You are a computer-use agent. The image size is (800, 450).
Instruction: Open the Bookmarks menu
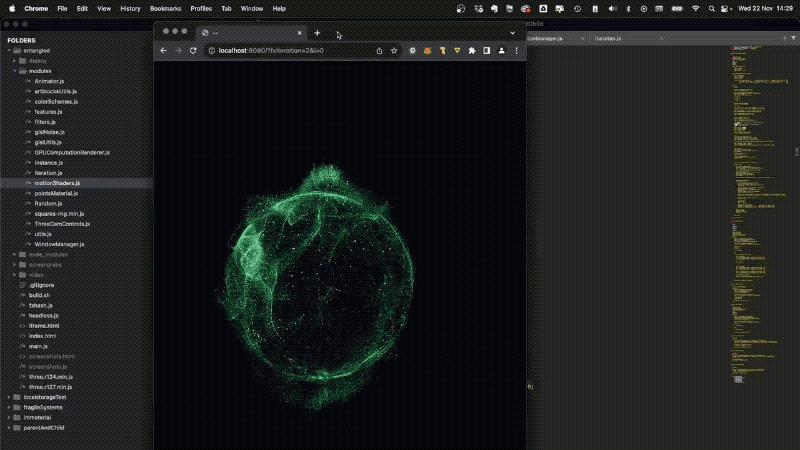[165, 9]
